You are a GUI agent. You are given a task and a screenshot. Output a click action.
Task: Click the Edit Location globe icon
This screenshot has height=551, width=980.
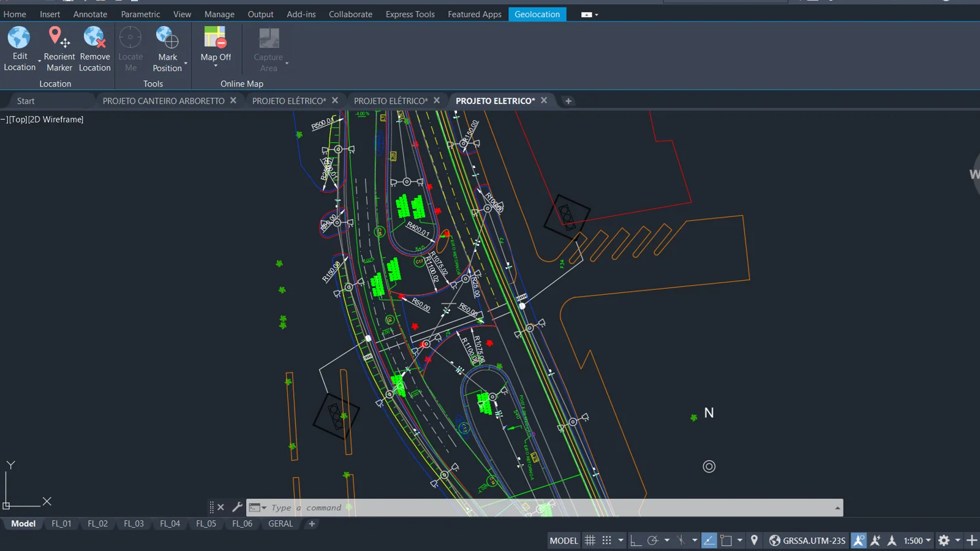[x=19, y=37]
